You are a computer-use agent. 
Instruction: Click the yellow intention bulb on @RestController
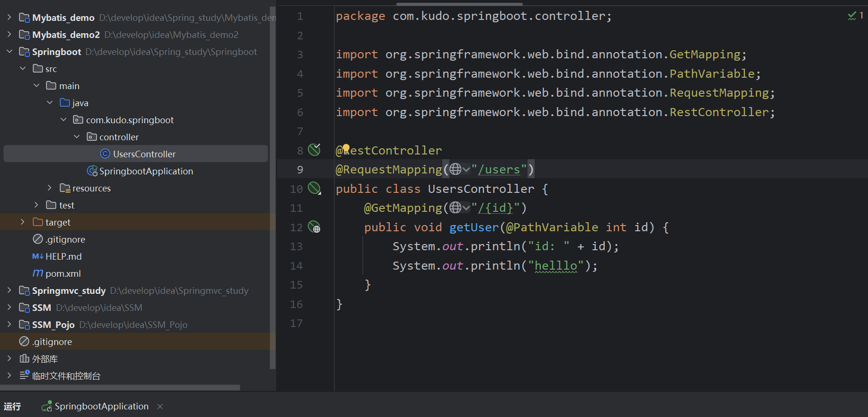346,148
